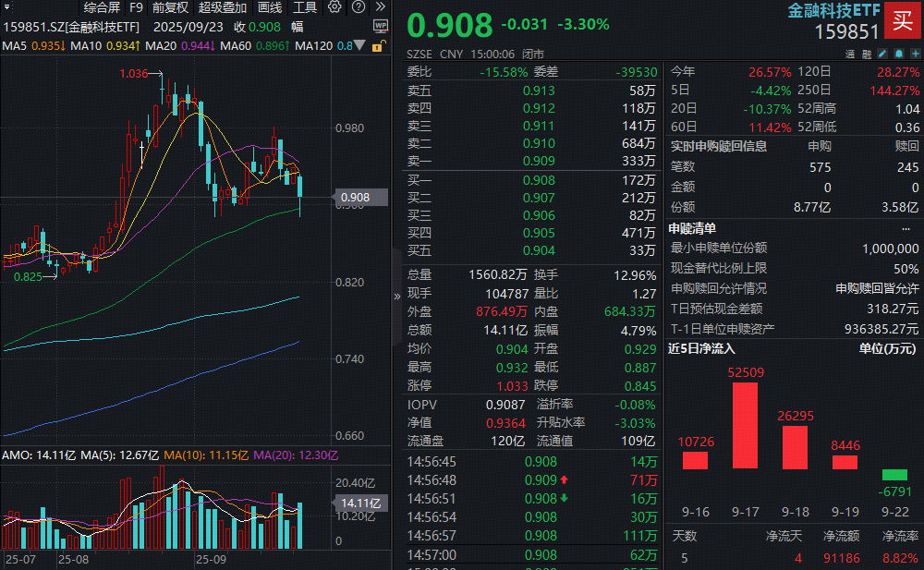Click the 14:57:00 trade tick row price
This screenshot has width=924, height=570.
541,554
